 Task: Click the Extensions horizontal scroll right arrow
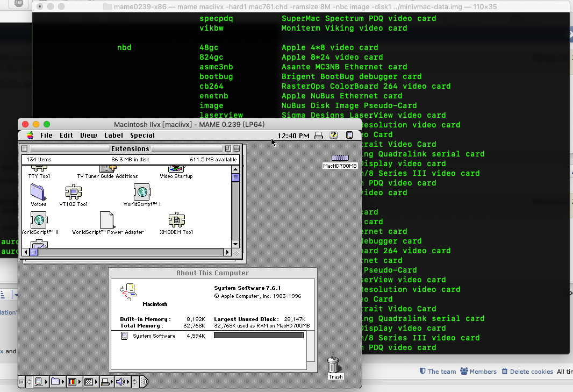coord(227,252)
